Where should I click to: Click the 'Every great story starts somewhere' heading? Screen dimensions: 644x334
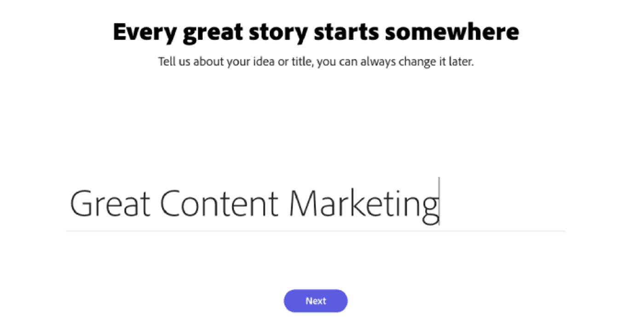pyautogui.click(x=316, y=31)
